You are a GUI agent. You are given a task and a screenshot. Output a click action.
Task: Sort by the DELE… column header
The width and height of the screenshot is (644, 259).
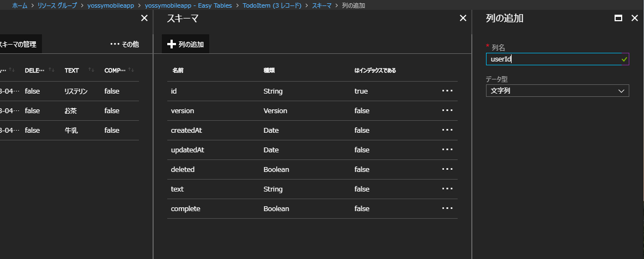(34, 70)
